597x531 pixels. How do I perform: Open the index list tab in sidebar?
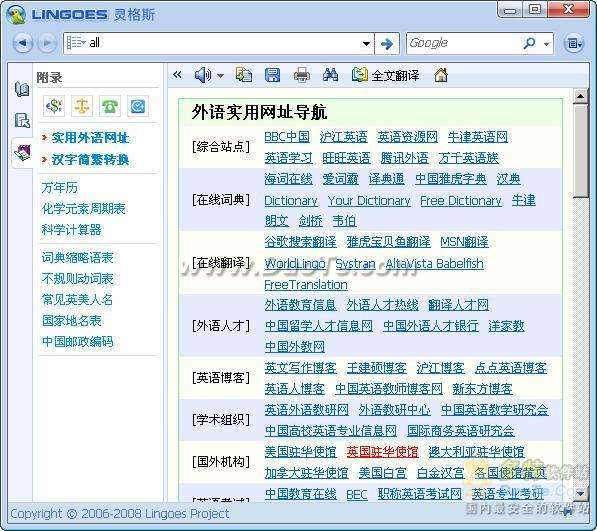[22, 120]
